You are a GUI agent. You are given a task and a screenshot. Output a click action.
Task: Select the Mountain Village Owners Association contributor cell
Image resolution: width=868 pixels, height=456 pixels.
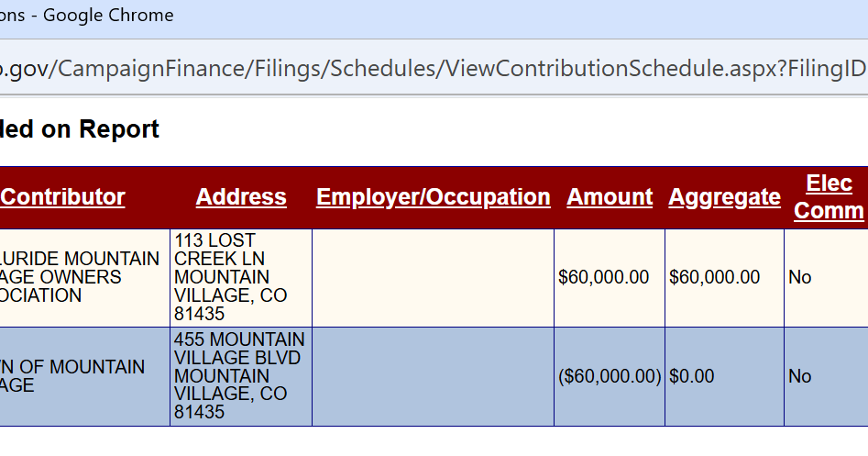pos(84,278)
